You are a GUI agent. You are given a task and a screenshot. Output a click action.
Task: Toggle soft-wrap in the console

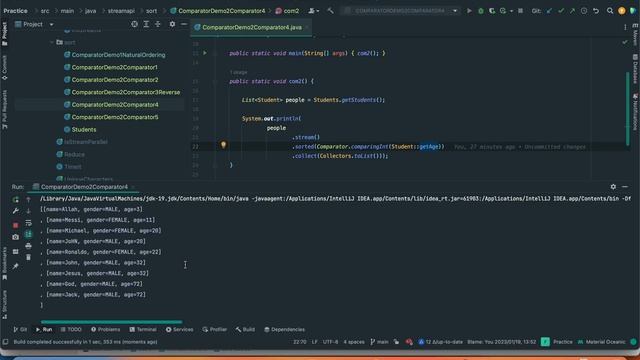28,223
